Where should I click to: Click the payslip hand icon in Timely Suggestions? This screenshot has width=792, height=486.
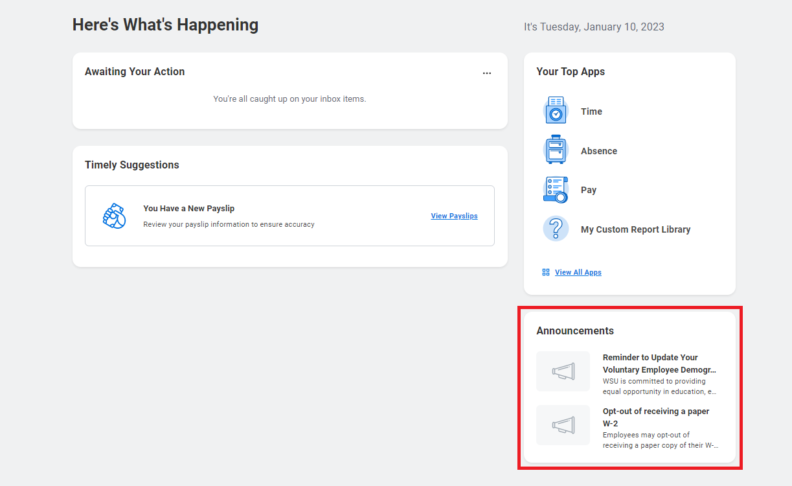[115, 216]
